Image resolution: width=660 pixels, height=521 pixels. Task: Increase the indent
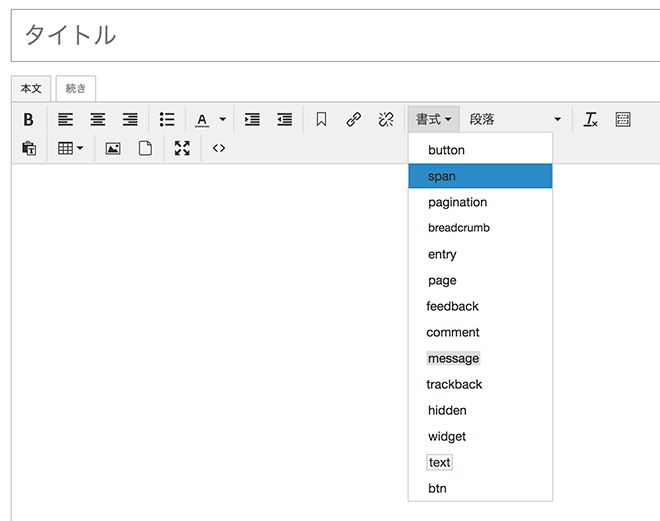pos(252,119)
